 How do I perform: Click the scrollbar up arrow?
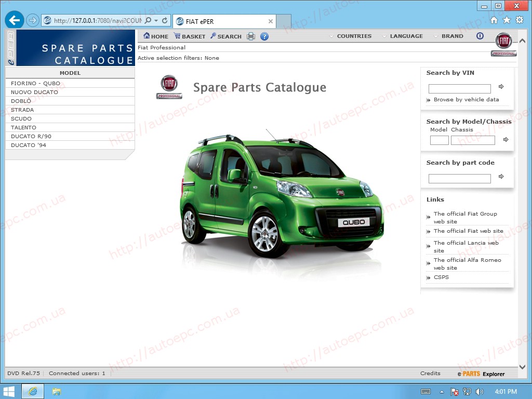point(523,41)
